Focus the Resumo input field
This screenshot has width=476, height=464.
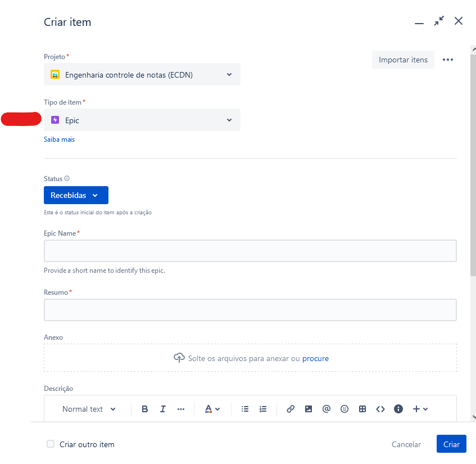pyautogui.click(x=250, y=310)
